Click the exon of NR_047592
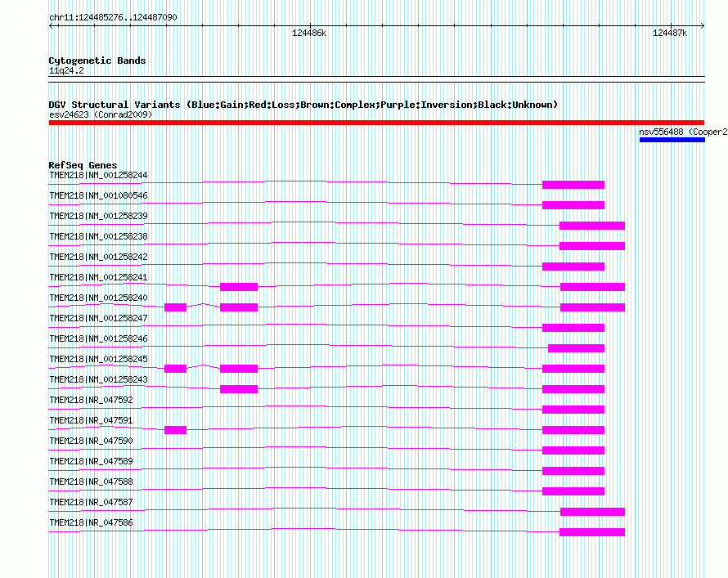This screenshot has width=728, height=578. coord(573,409)
